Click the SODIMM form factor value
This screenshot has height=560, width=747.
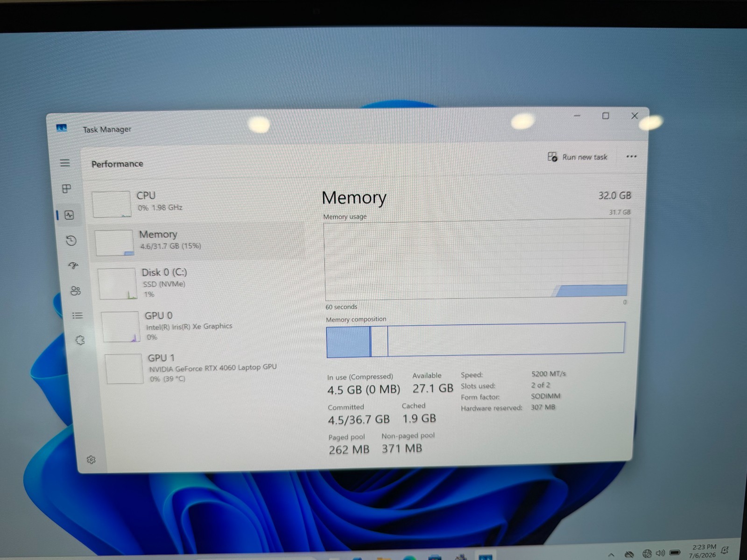[545, 396]
